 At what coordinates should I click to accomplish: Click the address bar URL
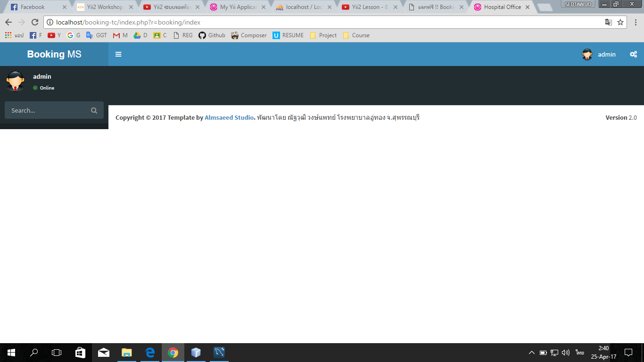(x=128, y=22)
